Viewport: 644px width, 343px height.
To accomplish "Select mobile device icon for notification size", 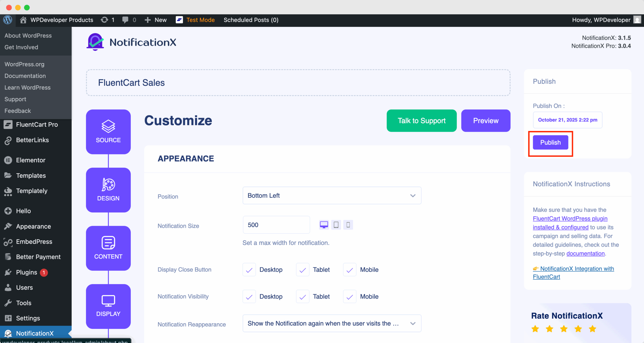I will pos(348,225).
